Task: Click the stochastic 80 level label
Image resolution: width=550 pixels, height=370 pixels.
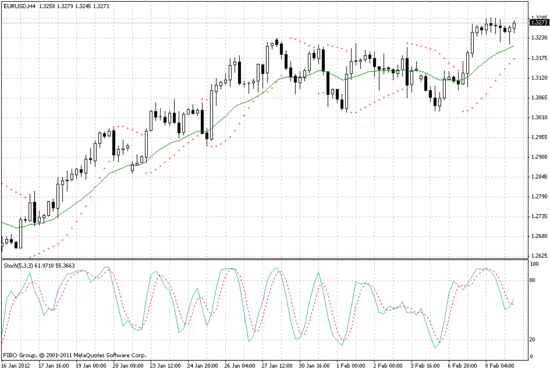Action: (x=532, y=280)
